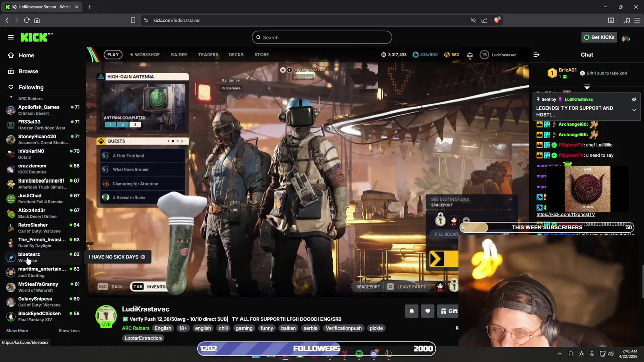Click the Spotify icon in the taskbar
The width and height of the screenshot is (644, 362).
pos(359,354)
